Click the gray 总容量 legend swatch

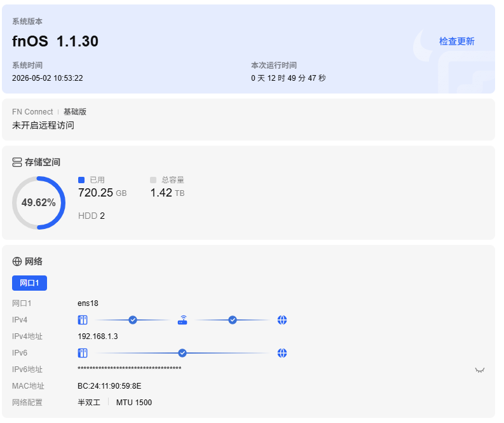click(153, 180)
